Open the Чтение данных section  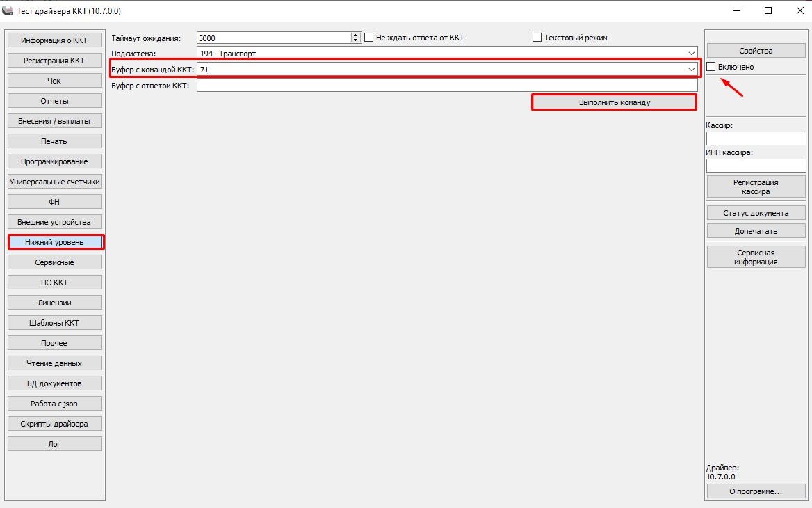pos(54,363)
